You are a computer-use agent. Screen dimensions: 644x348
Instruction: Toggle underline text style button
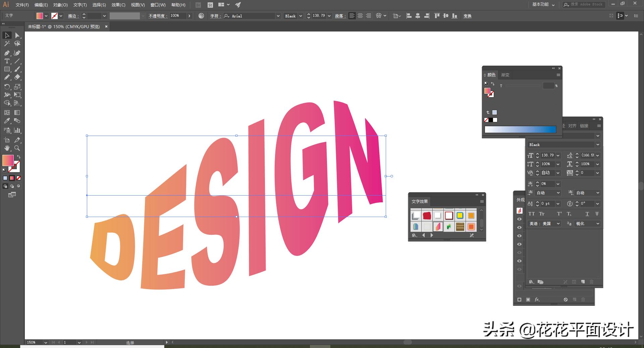tap(587, 214)
